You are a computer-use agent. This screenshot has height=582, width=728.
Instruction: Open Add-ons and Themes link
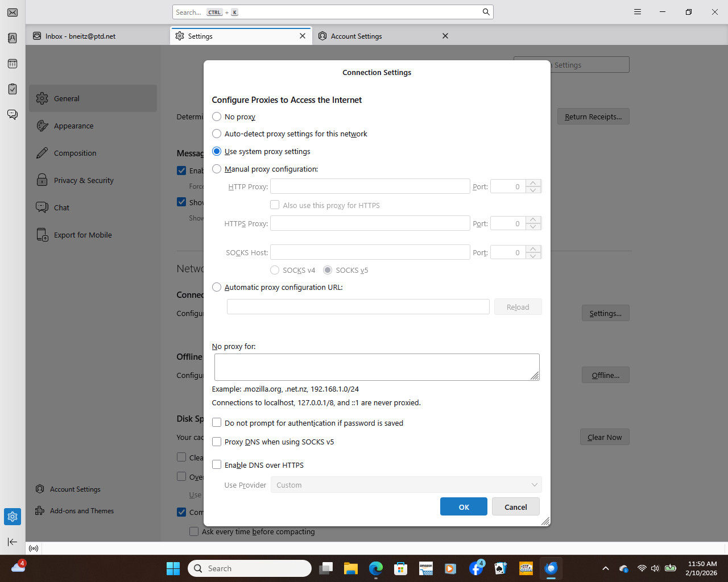coord(75,510)
